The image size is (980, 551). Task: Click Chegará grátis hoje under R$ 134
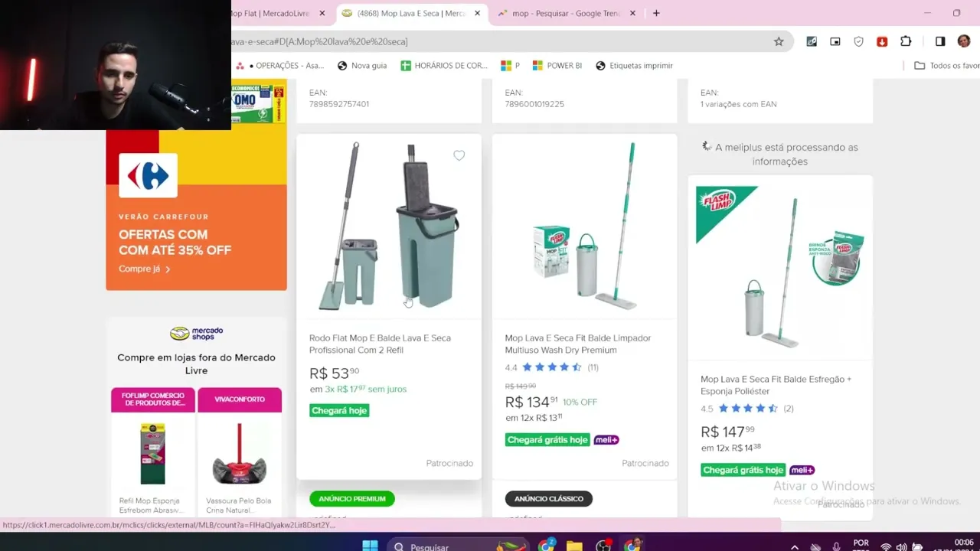point(547,439)
